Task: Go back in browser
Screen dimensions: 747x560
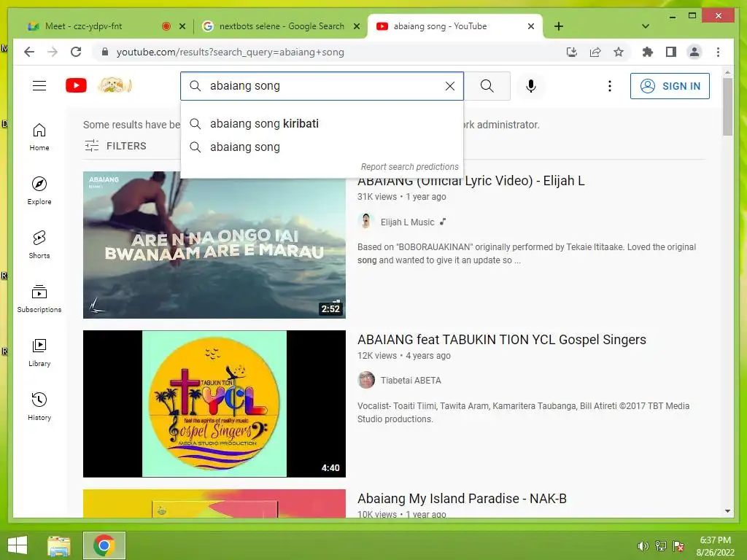Action: point(29,52)
